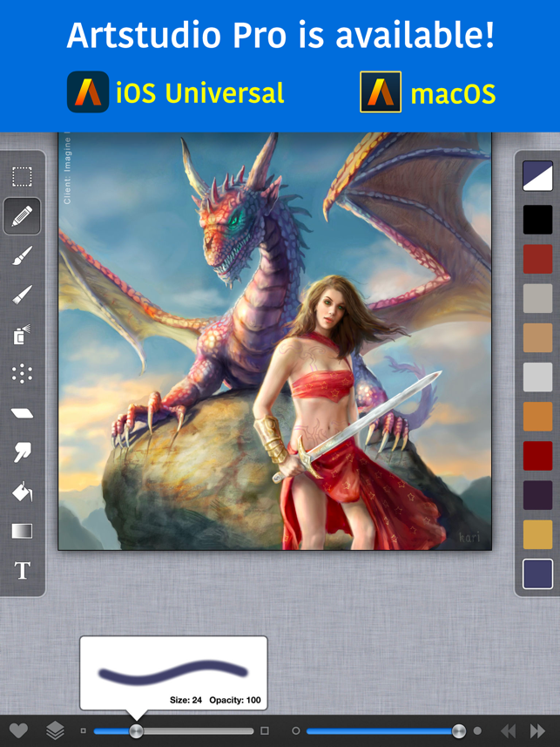This screenshot has height=747, width=560.
Task: Click the brush size slider handle
Action: (x=136, y=730)
